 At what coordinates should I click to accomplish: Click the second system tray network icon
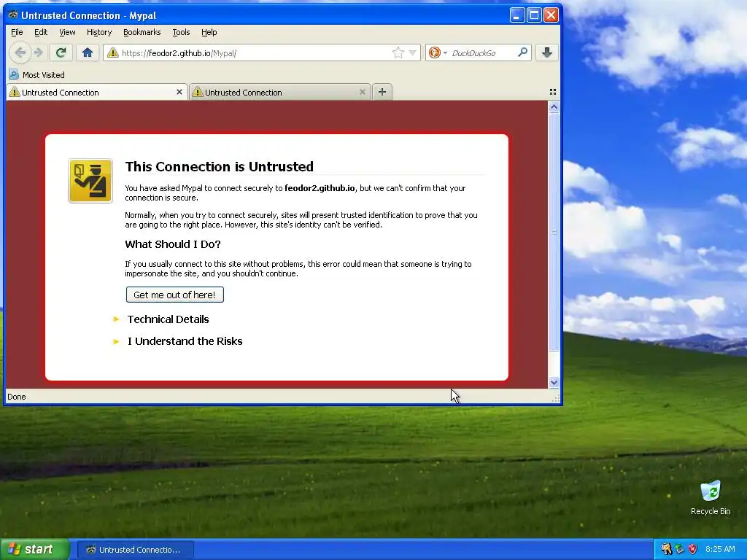coord(680,549)
